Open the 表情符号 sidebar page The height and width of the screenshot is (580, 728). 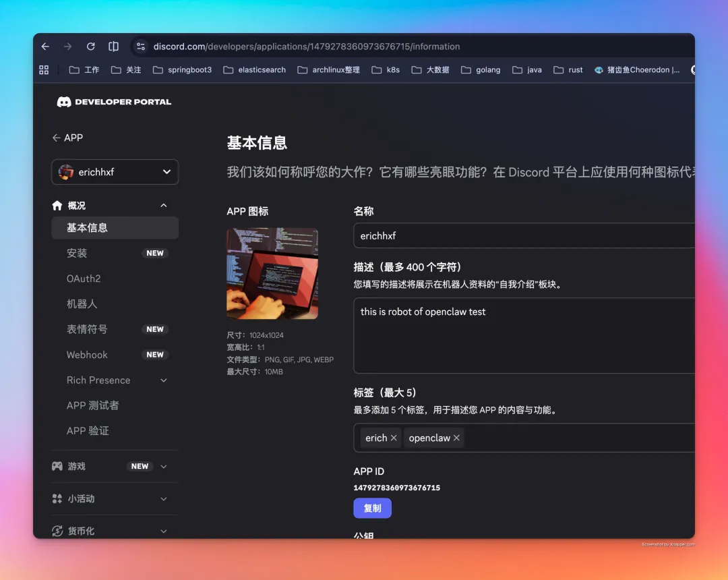(87, 329)
